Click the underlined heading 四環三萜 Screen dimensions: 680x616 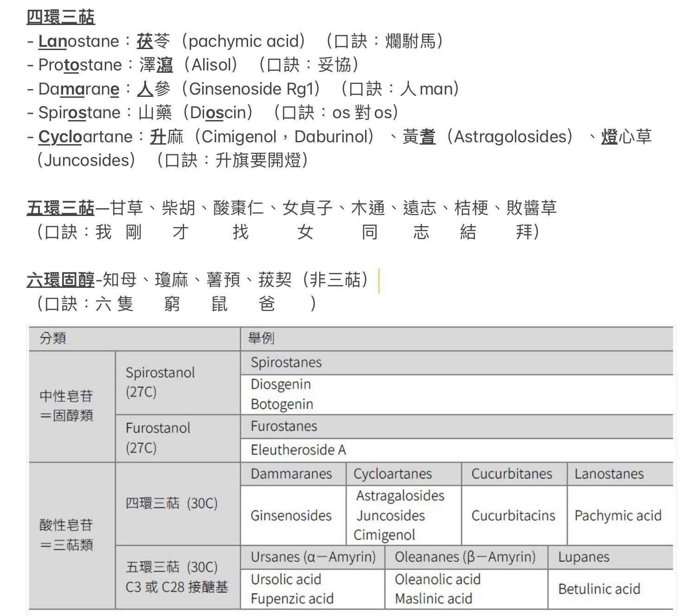(x=61, y=17)
